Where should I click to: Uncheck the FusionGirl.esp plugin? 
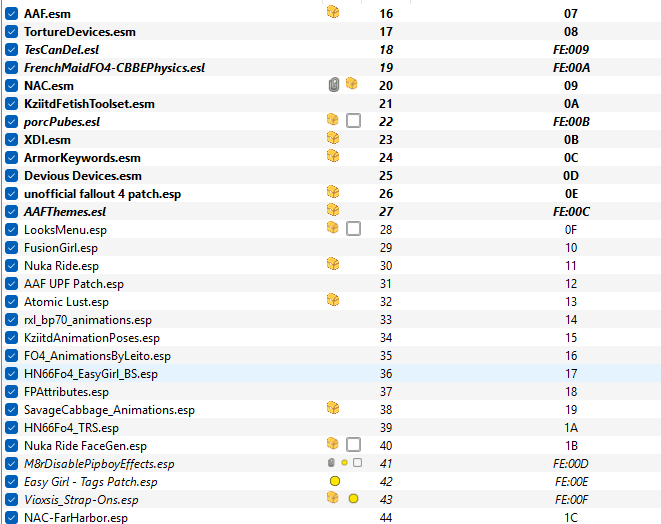pyautogui.click(x=11, y=247)
